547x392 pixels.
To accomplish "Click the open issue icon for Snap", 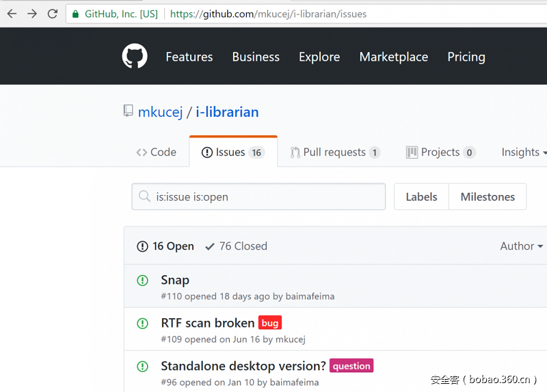I will [x=142, y=280].
